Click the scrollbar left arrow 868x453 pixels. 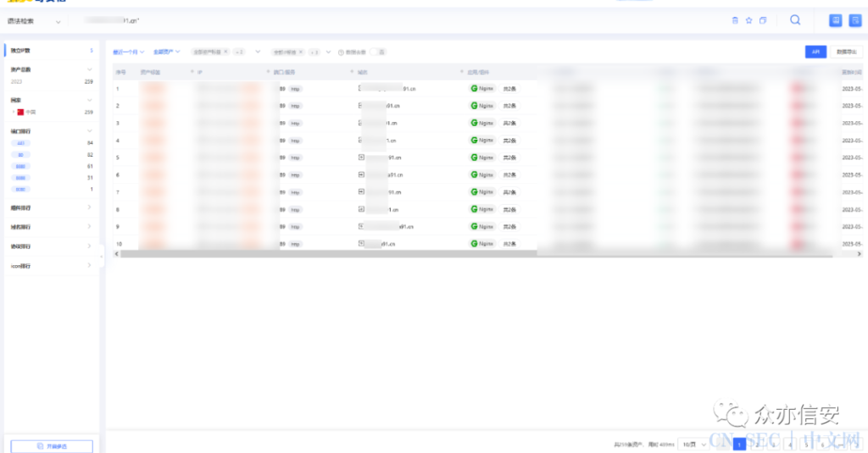(x=116, y=254)
